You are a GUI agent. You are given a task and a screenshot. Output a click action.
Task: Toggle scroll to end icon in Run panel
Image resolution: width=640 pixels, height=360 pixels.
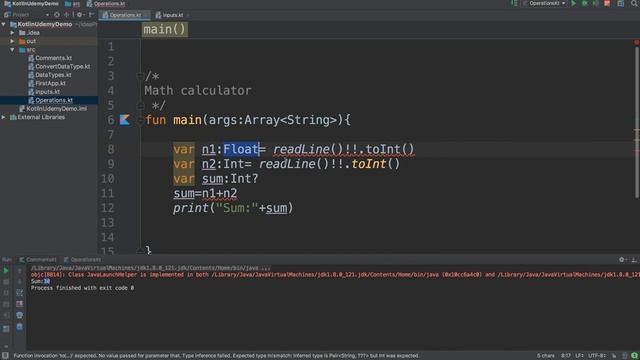tap(20, 304)
